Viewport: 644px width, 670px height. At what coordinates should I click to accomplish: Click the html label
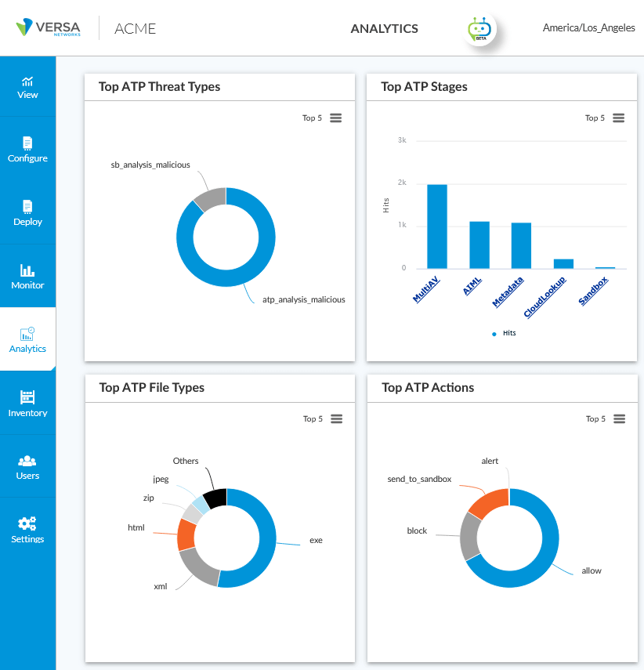pos(136,527)
